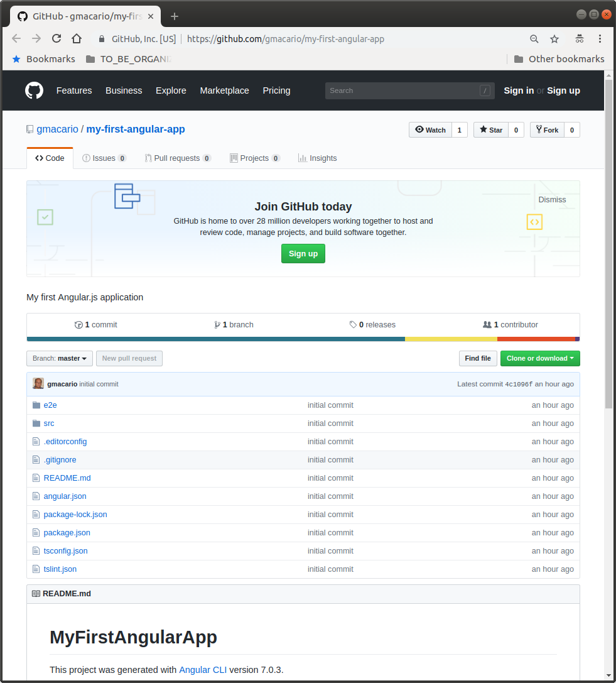The width and height of the screenshot is (616, 683).
Task: Open the browser home page
Action: pyautogui.click(x=77, y=39)
